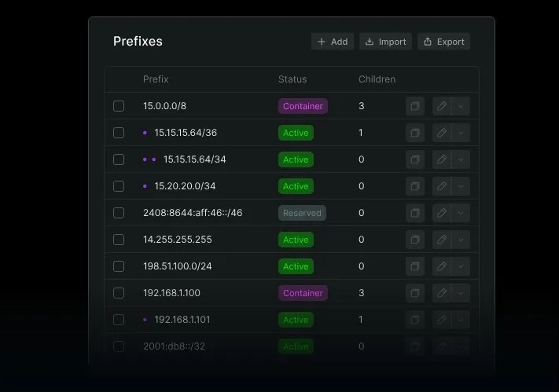559x392 pixels.
Task: Click the Container status badge on 15.0.0.0/8
Action: pyautogui.click(x=303, y=106)
